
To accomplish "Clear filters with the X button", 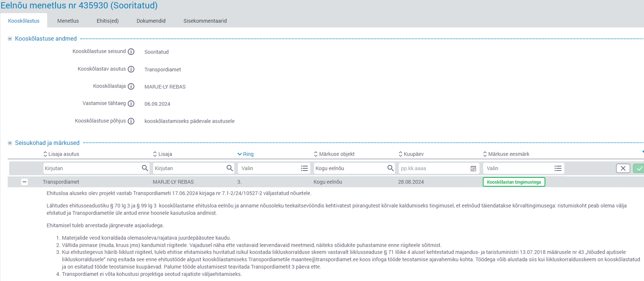I will 623,168.
